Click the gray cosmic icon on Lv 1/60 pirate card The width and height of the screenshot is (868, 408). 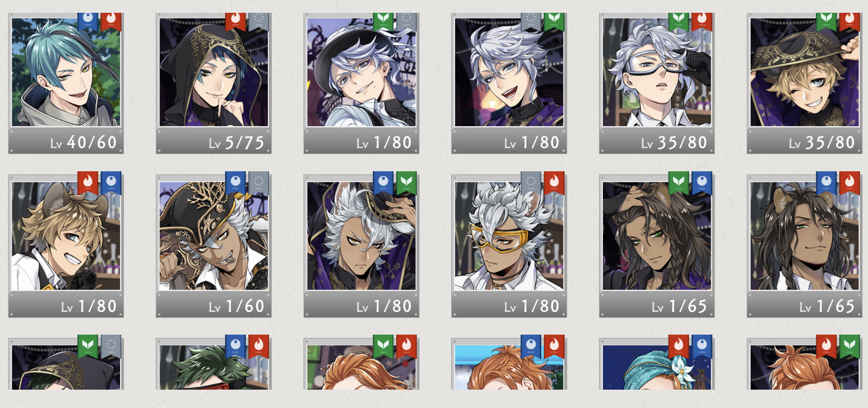pos(258,182)
